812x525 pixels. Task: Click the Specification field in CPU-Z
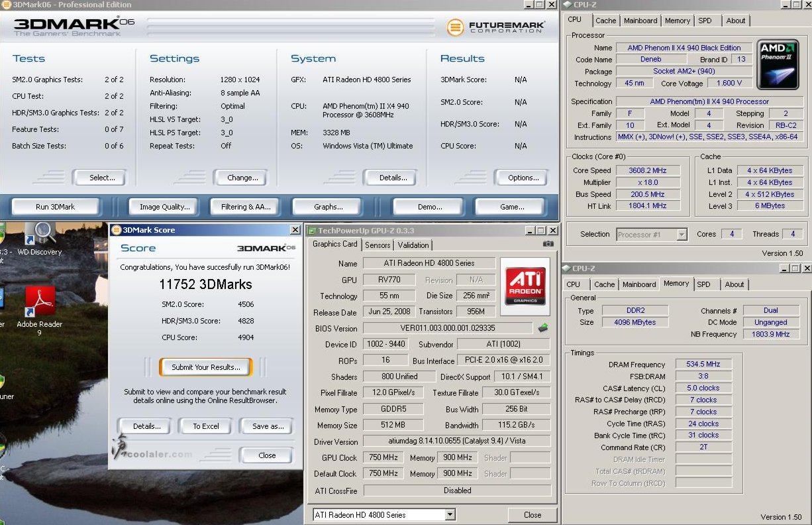pyautogui.click(x=709, y=101)
